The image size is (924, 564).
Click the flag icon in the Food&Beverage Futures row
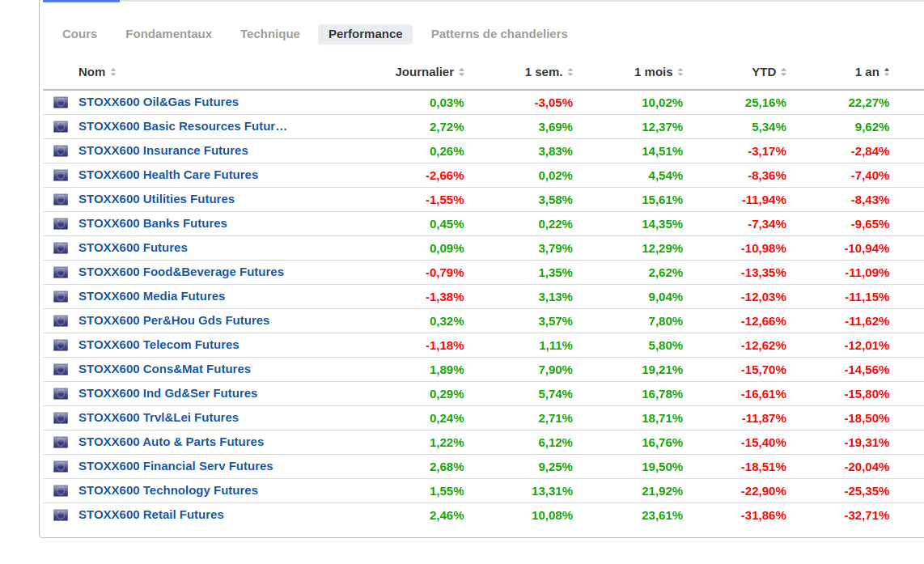[61, 272]
